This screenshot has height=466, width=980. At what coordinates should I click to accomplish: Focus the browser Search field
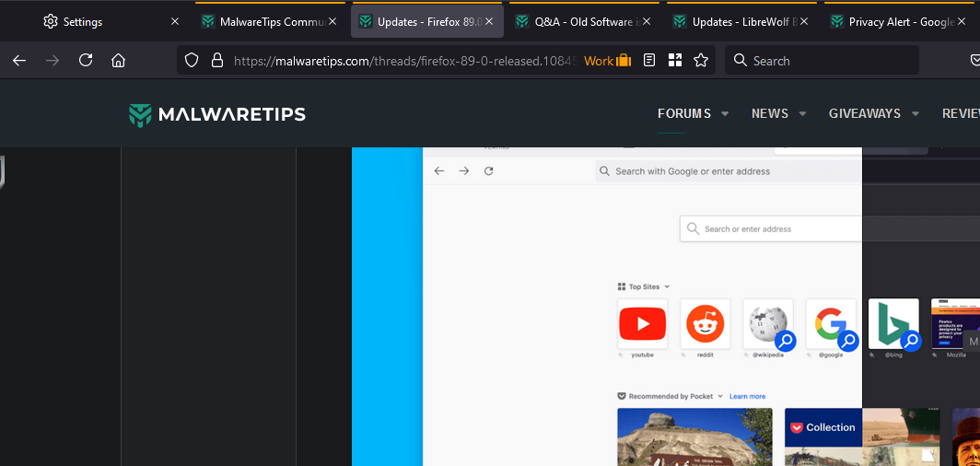point(822,61)
